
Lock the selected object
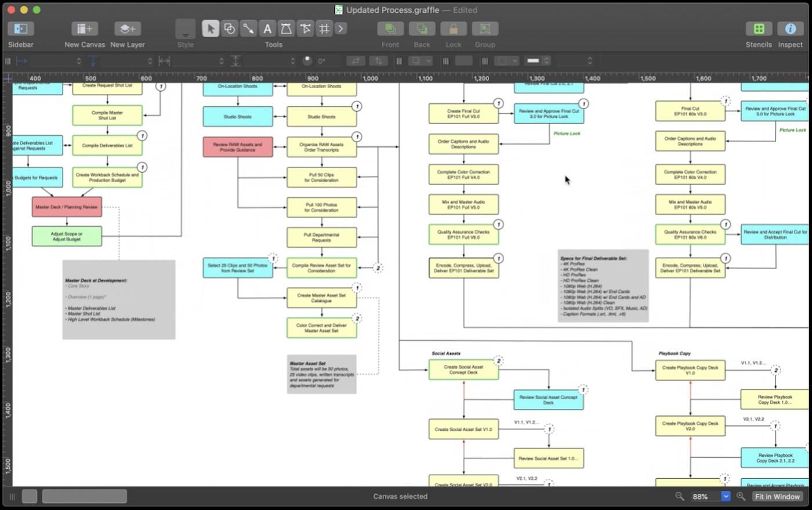point(454,29)
